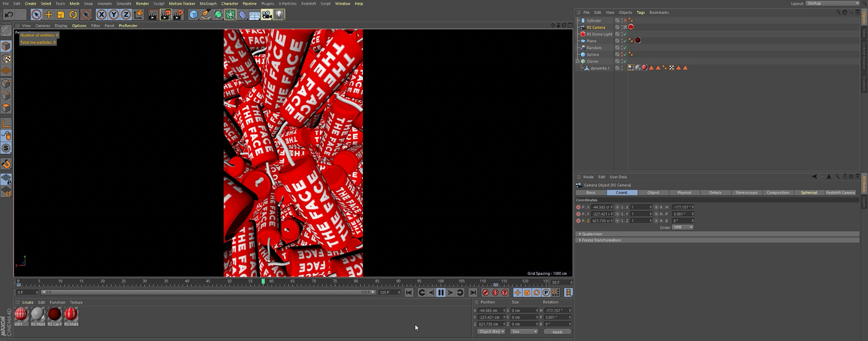Select the RS Car Paint dark material

pos(54,314)
